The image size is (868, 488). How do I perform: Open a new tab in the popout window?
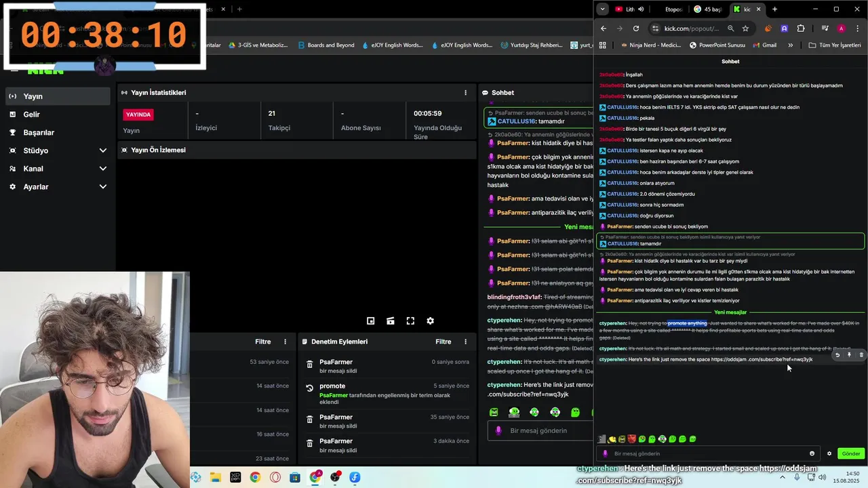pos(774,9)
